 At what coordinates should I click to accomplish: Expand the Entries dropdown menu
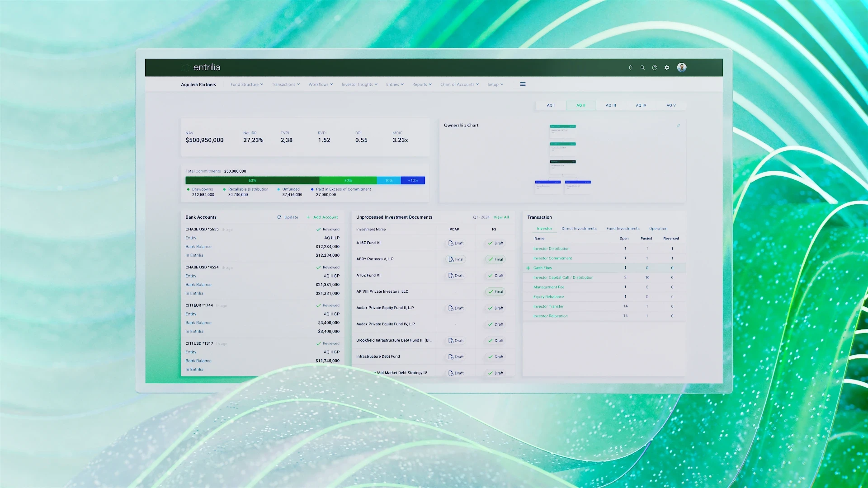tap(395, 84)
